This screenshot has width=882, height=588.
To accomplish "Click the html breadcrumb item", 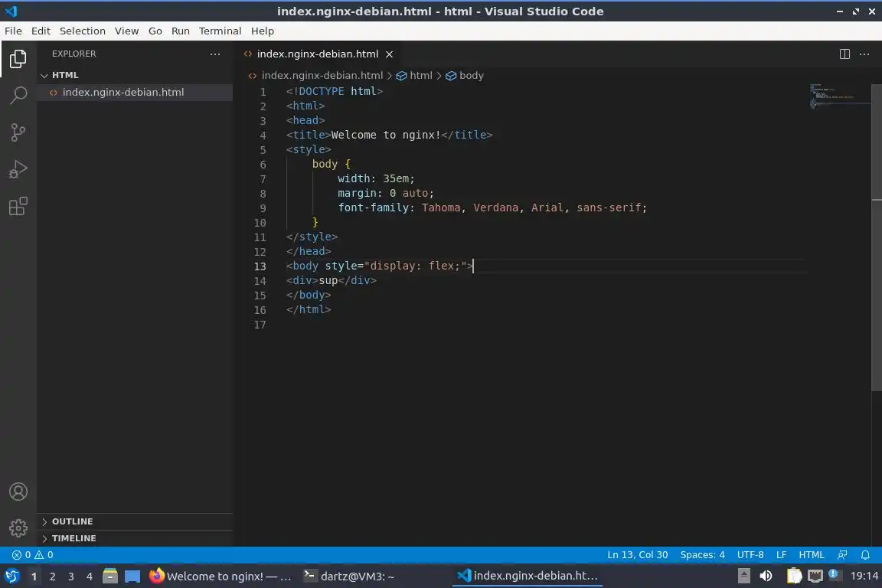I will [414, 75].
